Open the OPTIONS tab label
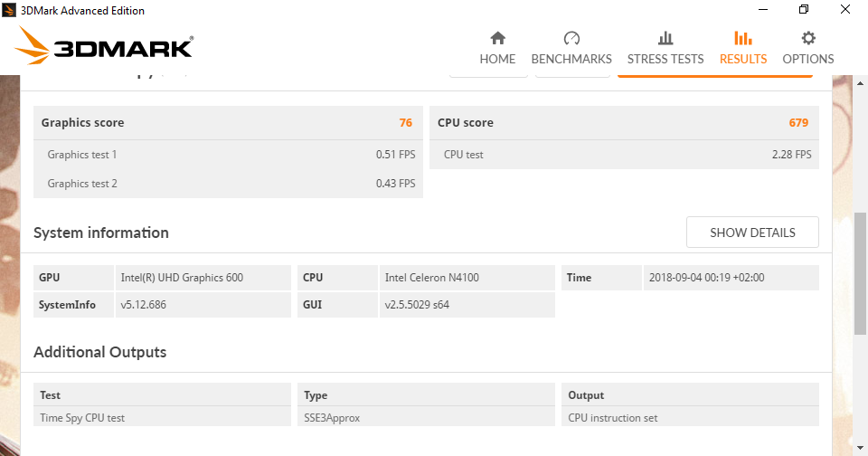The height and width of the screenshot is (456, 868). pos(808,59)
